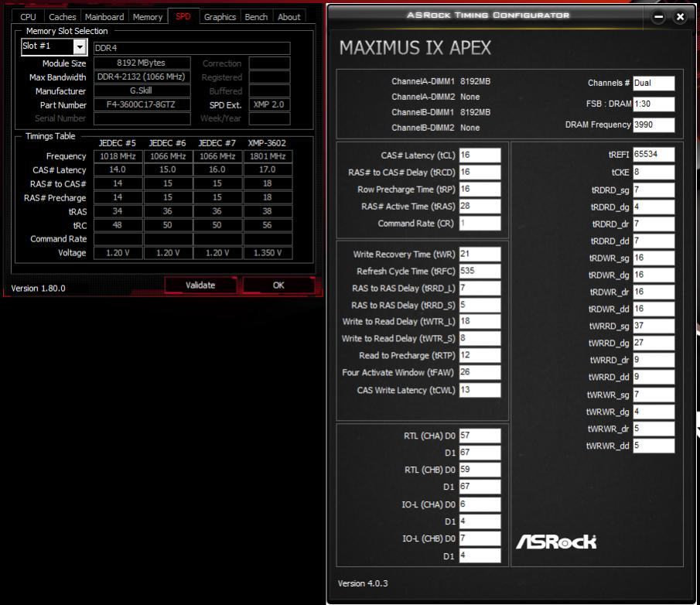Click the Command Rate (CR) field
700x605 pixels.
point(480,223)
